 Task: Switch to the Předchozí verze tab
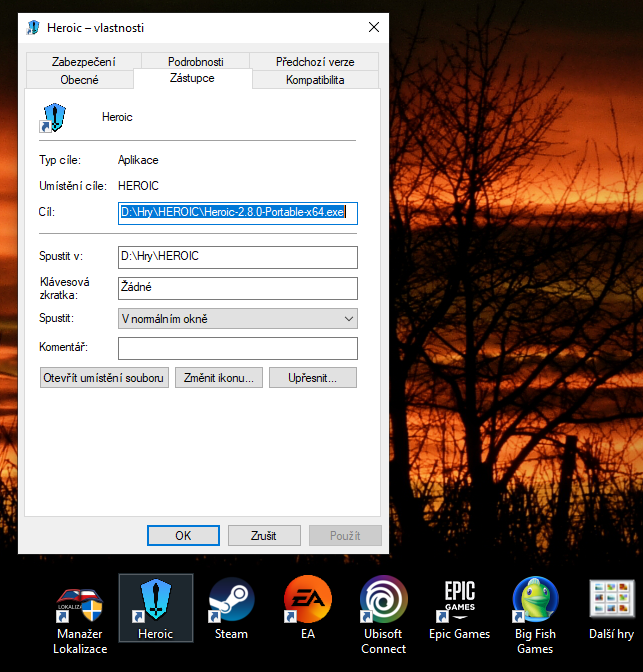pyautogui.click(x=314, y=62)
